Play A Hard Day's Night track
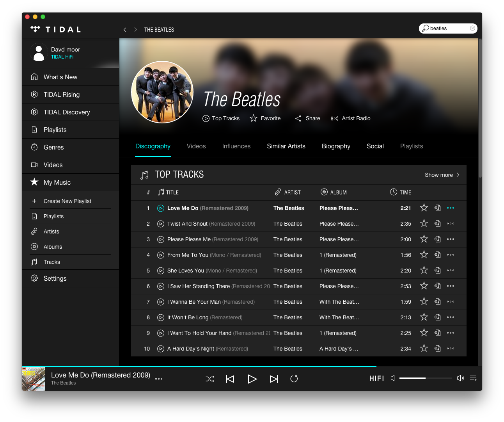 click(x=161, y=349)
